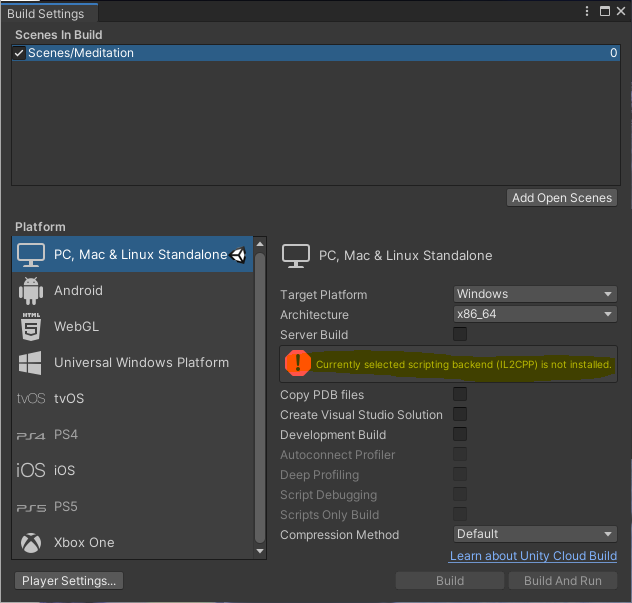Click the PS4 logo icon
This screenshot has height=603, width=632.
coord(31,436)
